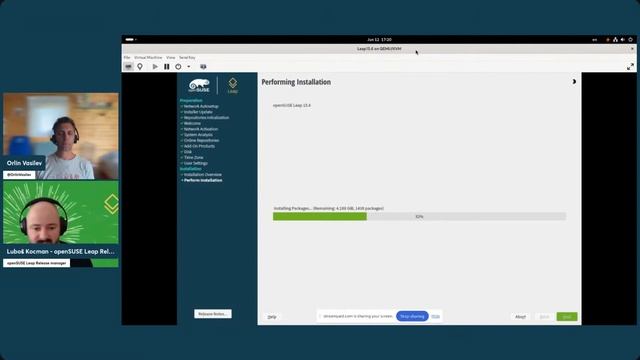The height and width of the screenshot is (360, 640).
Task: Open the View menu
Action: click(x=171, y=58)
